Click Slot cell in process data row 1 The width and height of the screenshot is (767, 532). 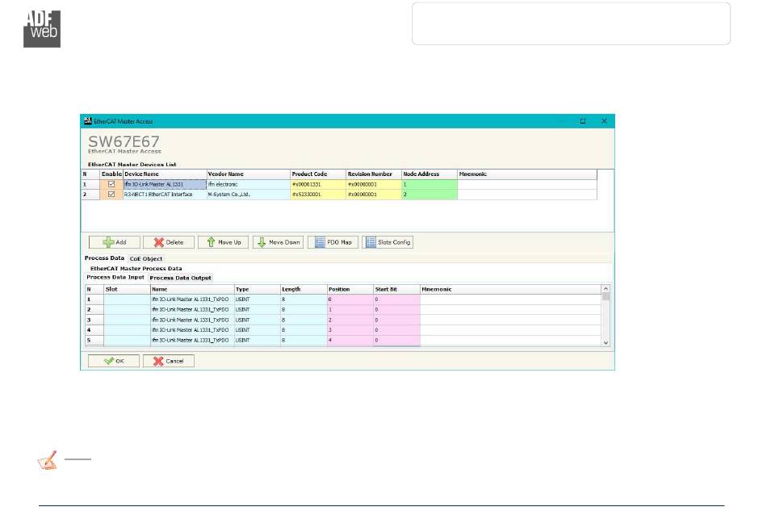click(128, 300)
